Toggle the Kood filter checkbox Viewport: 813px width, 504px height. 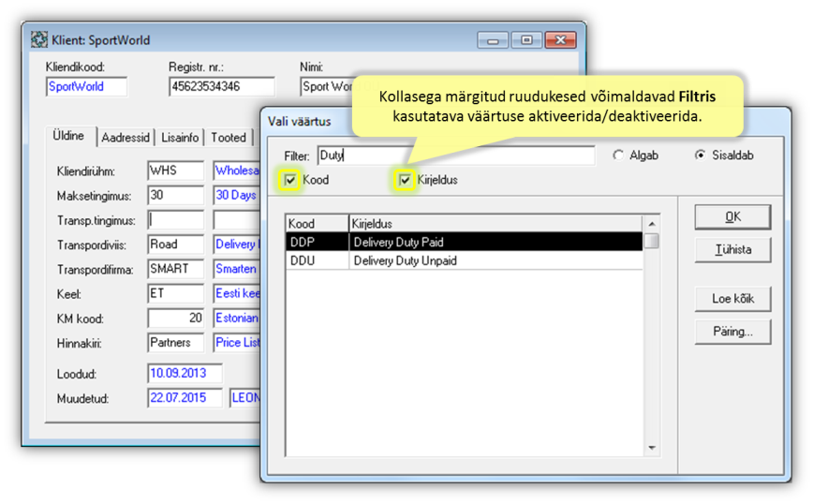(x=290, y=180)
